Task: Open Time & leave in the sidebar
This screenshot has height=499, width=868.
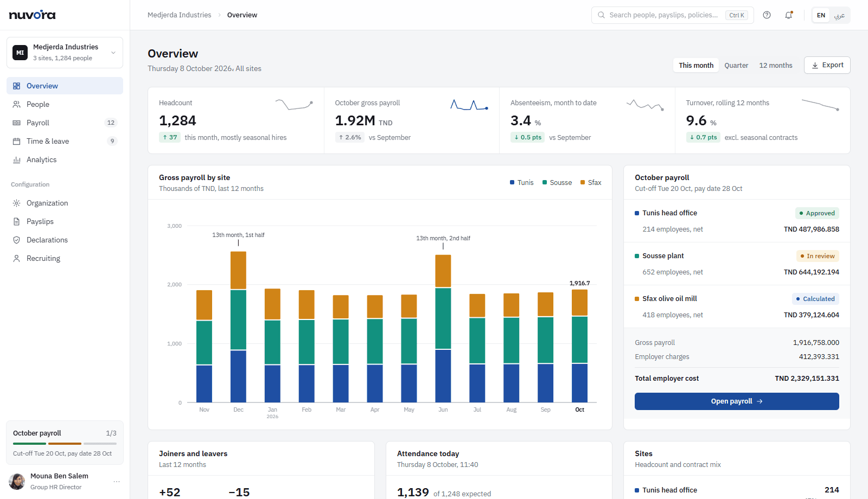Action: (65, 141)
